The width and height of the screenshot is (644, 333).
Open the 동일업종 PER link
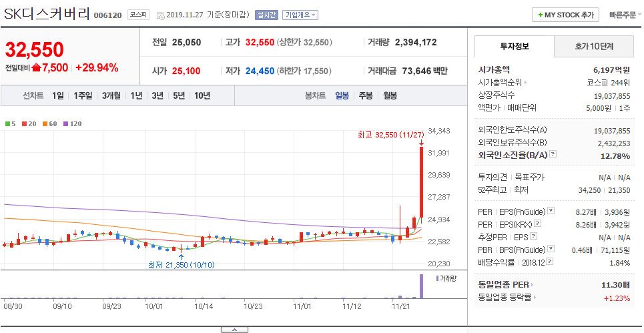506,284
